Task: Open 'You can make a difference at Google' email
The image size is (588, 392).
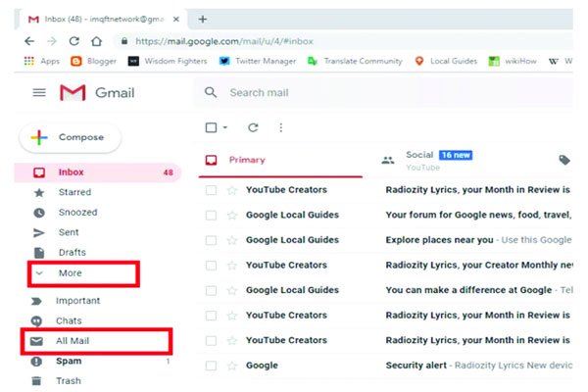Action: coord(385,290)
